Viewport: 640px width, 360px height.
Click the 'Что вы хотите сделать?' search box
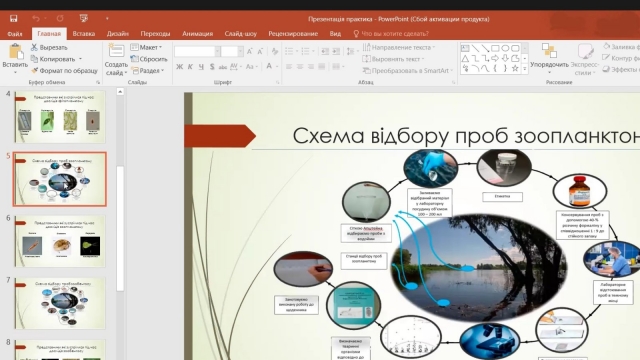(x=391, y=34)
